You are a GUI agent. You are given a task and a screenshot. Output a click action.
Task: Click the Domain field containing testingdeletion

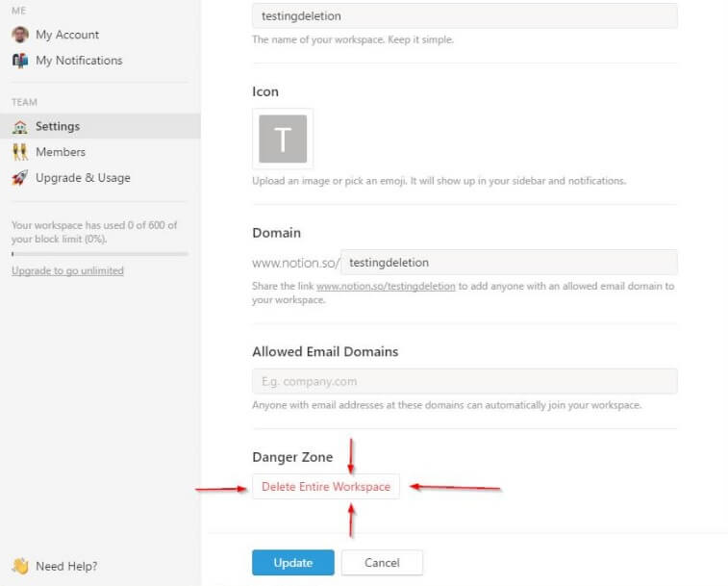(x=509, y=263)
